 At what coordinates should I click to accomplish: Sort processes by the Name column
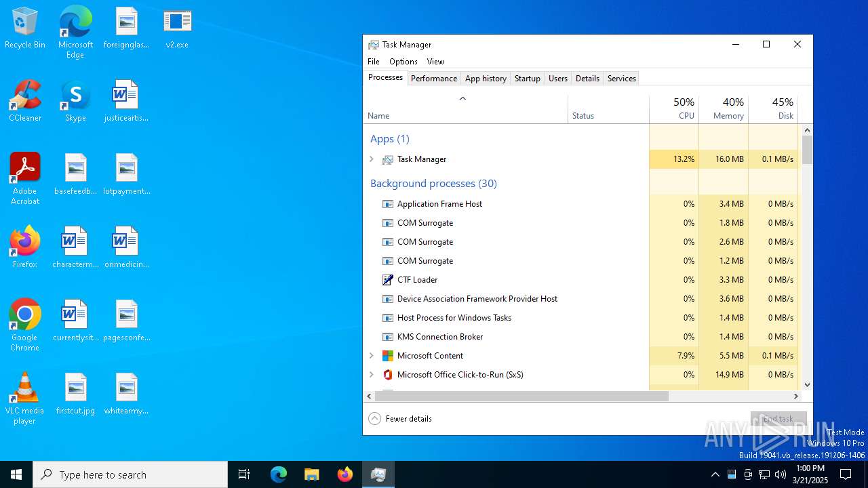(x=466, y=108)
